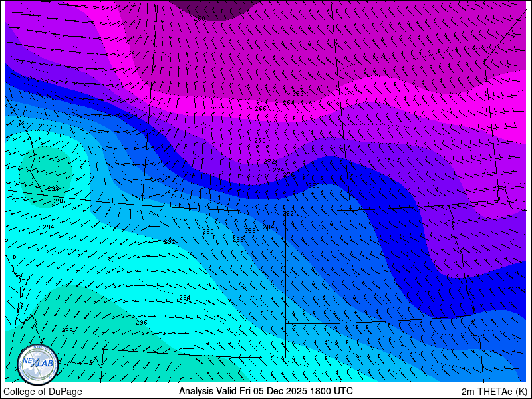
Task: Select the 290 contour value
Action: point(208,232)
